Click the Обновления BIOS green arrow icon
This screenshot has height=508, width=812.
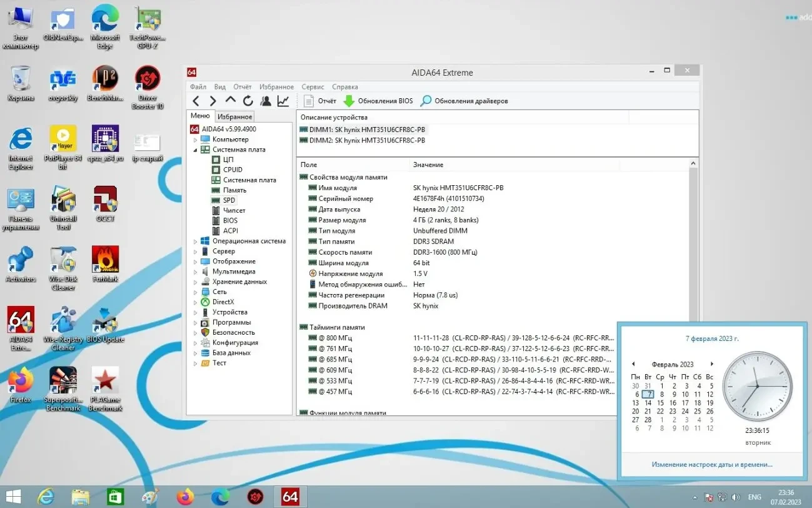[x=350, y=100]
